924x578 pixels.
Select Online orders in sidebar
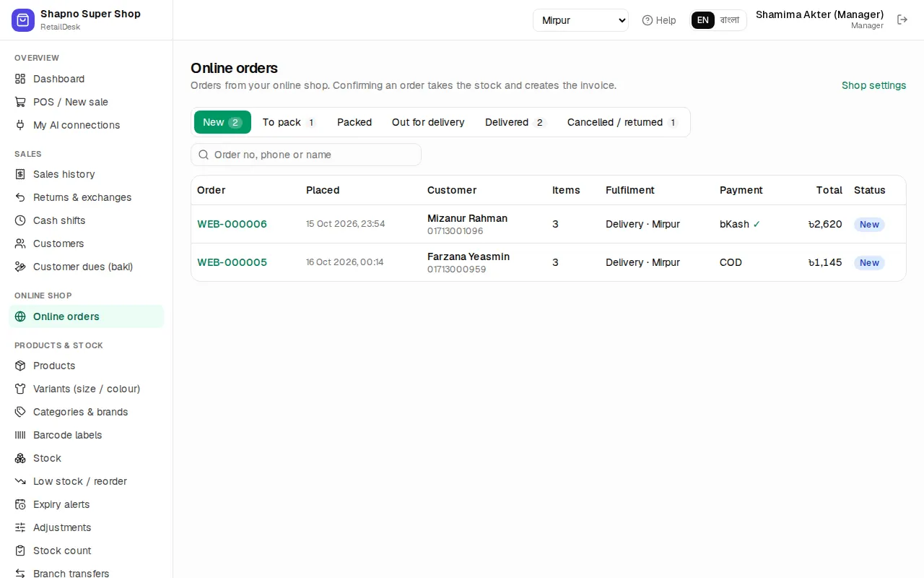87,316
